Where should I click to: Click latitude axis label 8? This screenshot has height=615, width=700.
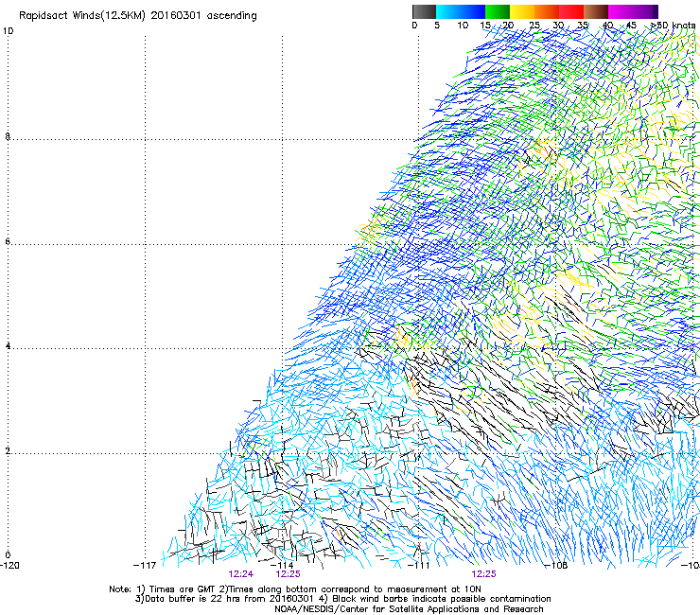(x=8, y=136)
